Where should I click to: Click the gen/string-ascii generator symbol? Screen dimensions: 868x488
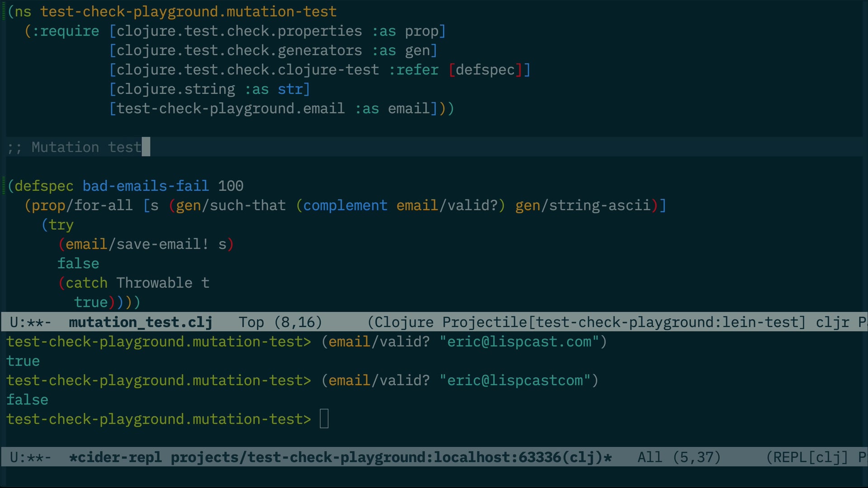(x=583, y=206)
